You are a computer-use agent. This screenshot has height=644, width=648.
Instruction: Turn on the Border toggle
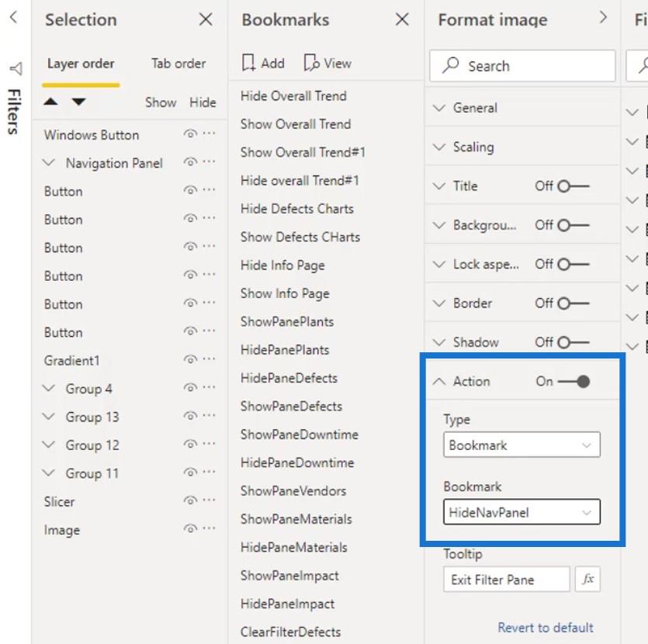[573, 303]
